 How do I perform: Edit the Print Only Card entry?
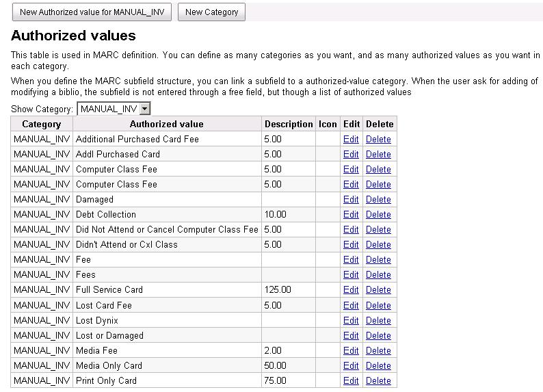[351, 380]
